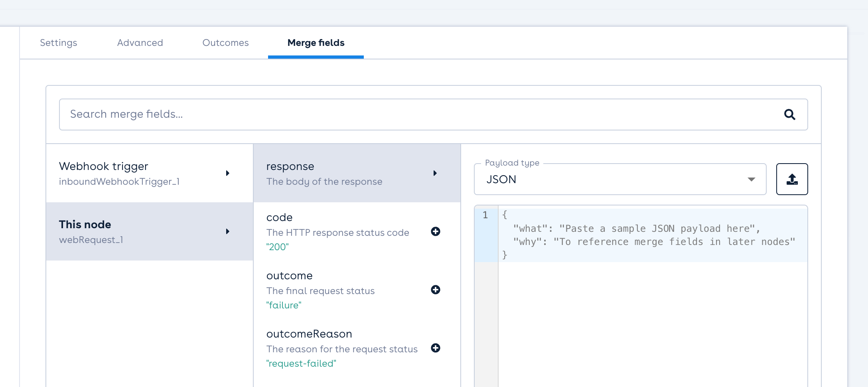
Task: Click the upload payload file icon
Action: pyautogui.click(x=792, y=180)
